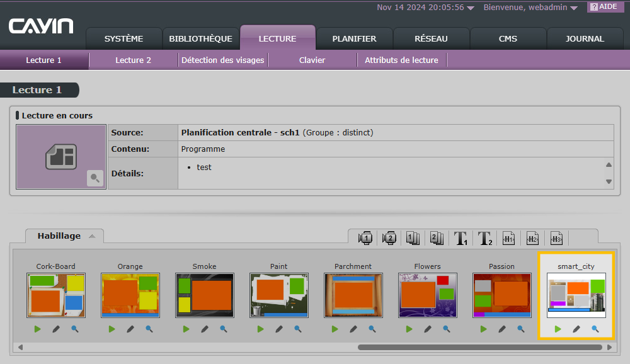The height and width of the screenshot is (364, 630).
Task: Open the AIDE help button
Action: point(604,7)
